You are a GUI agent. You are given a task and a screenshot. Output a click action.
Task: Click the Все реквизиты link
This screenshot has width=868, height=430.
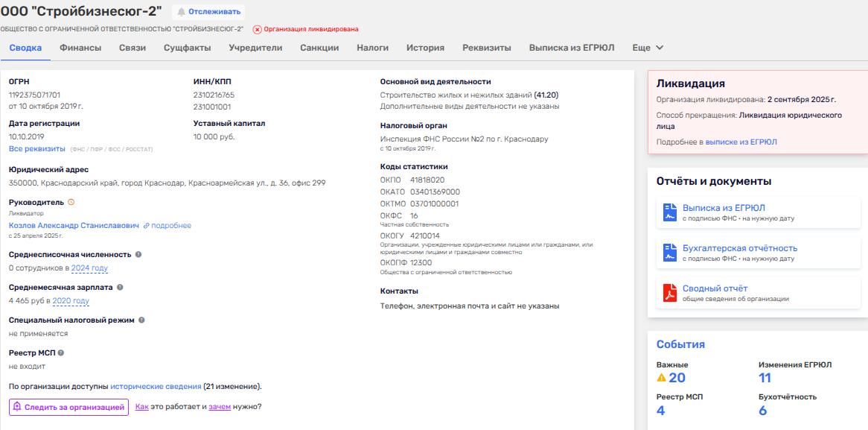(x=37, y=148)
